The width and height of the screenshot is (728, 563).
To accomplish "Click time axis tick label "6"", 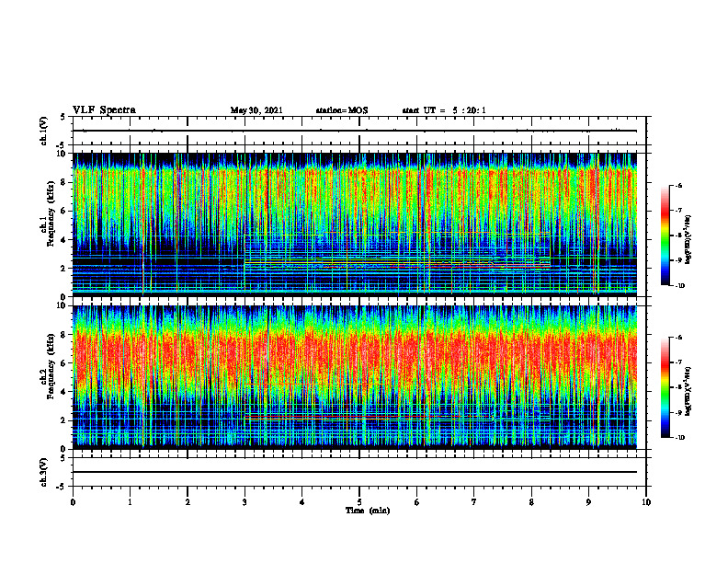I will click(x=417, y=502).
